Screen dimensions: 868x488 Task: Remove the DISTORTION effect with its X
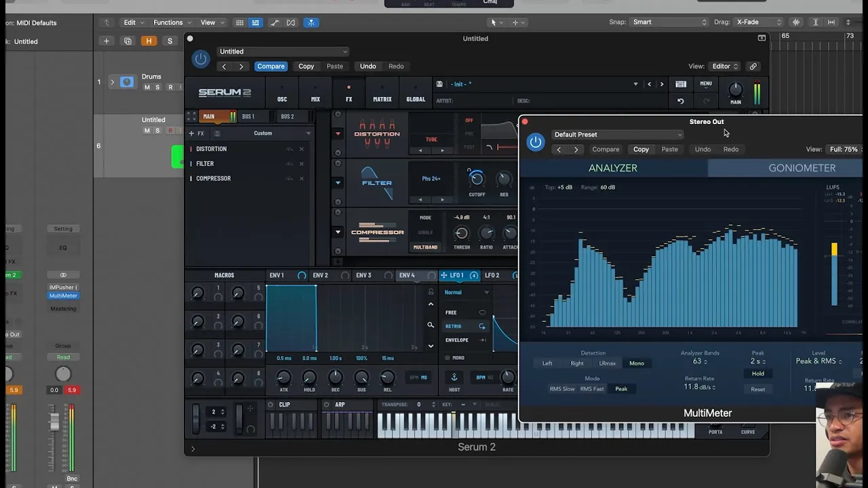[x=302, y=149]
